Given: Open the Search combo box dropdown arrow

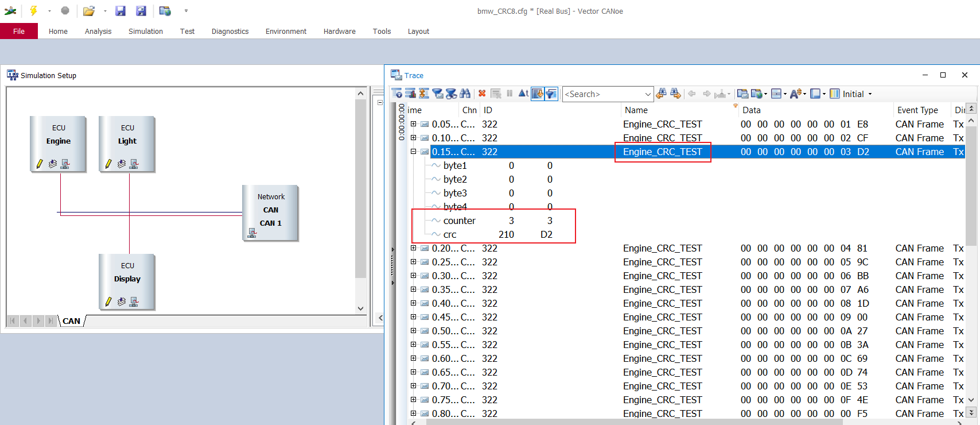Looking at the screenshot, I should click(648, 94).
